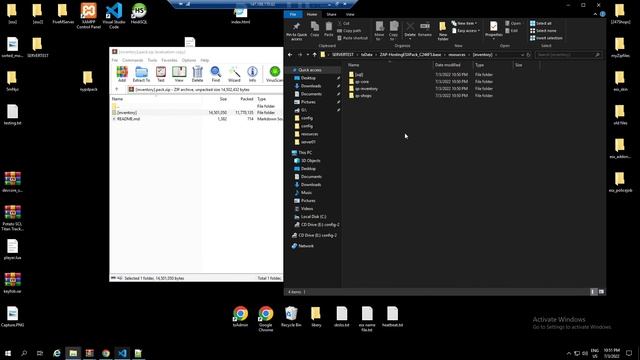Open Copy to dropdown in Explorer ribbon

pyautogui.click(x=393, y=31)
